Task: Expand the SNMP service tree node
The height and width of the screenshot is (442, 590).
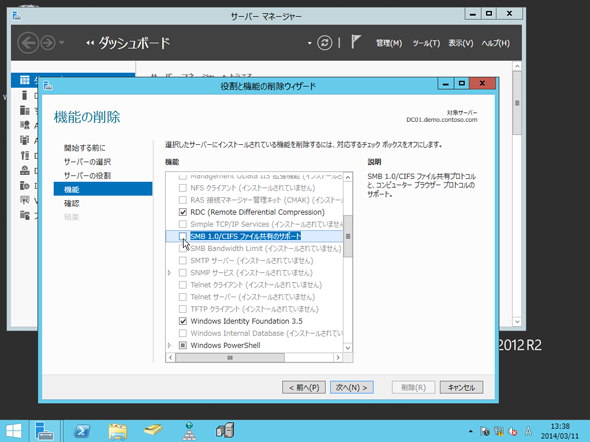Action: (170, 273)
